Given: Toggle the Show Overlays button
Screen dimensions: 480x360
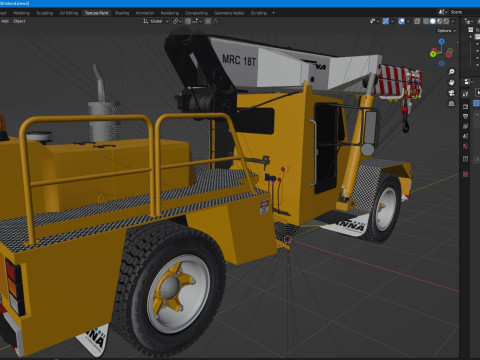Looking at the screenshot, I should point(401,21).
